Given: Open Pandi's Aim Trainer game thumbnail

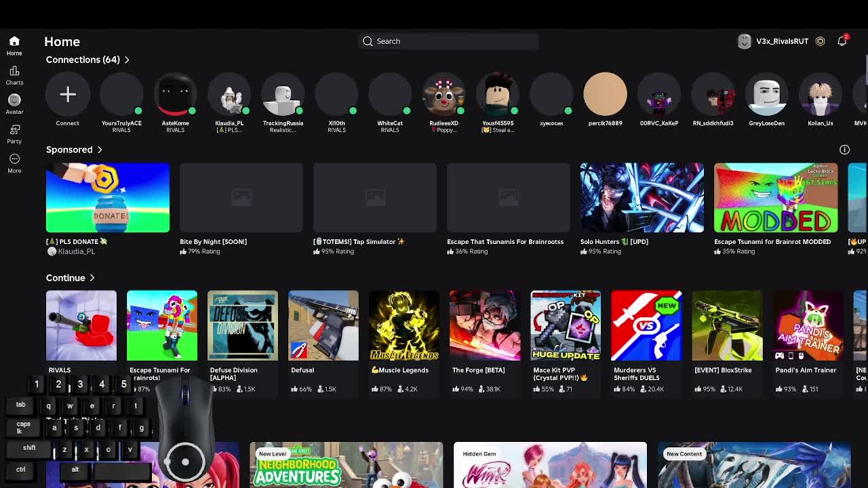Looking at the screenshot, I should pos(808,326).
